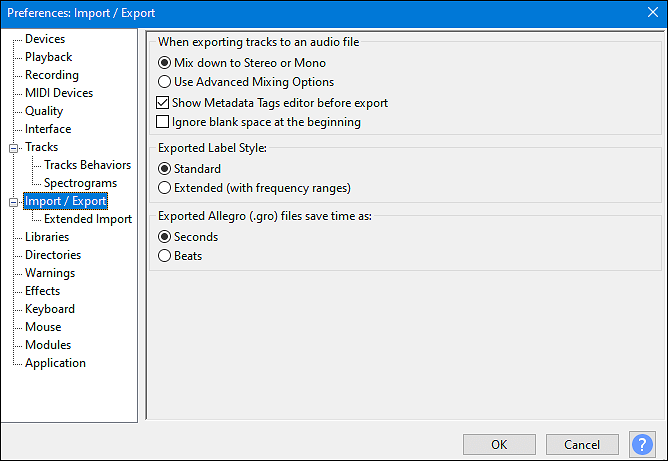Set Allegro save time to Seconds

(164, 237)
